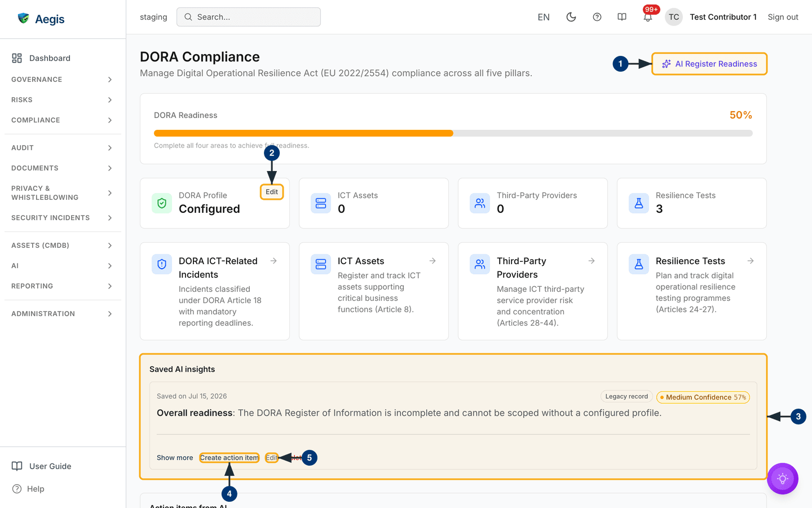The image size is (812, 508).
Task: Click the orange 50% readiness value
Action: (741, 115)
